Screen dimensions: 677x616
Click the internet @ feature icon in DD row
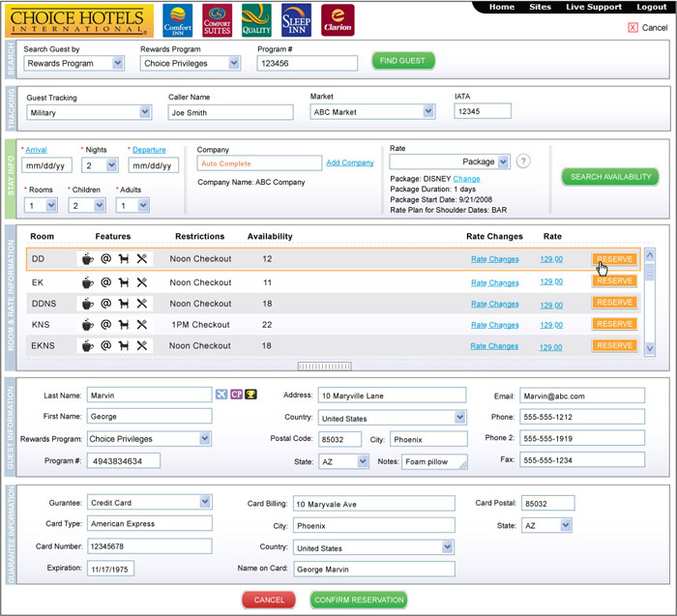[105, 258]
